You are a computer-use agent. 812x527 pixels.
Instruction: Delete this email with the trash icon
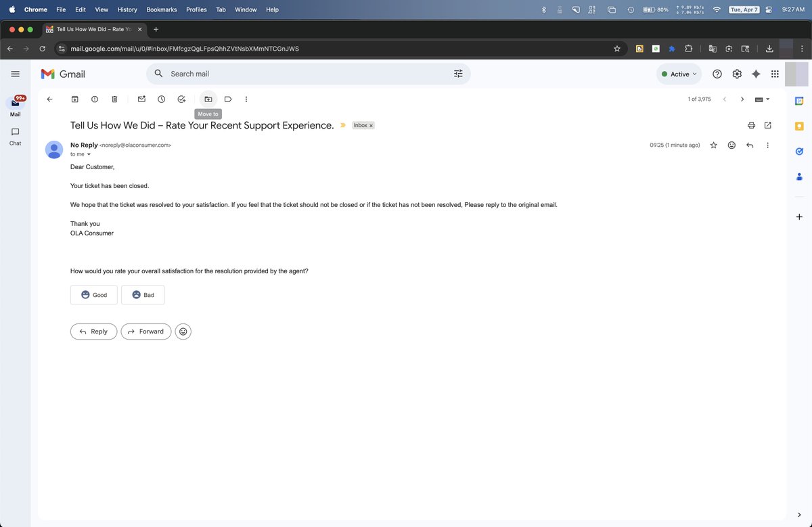114,99
